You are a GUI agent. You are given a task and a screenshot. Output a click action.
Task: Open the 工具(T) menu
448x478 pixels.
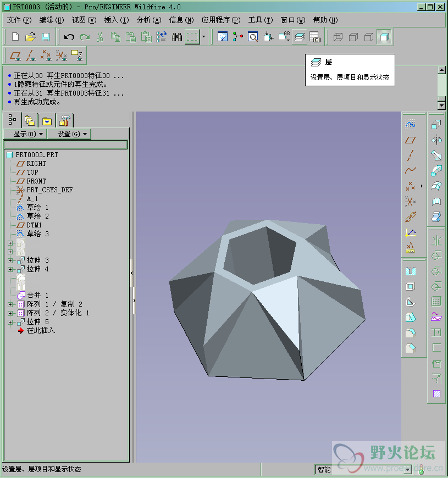click(261, 20)
